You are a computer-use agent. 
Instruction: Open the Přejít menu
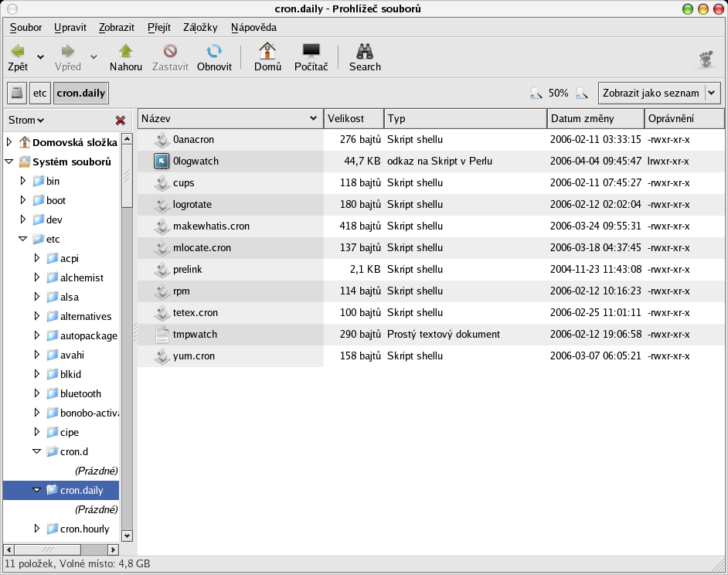(159, 27)
